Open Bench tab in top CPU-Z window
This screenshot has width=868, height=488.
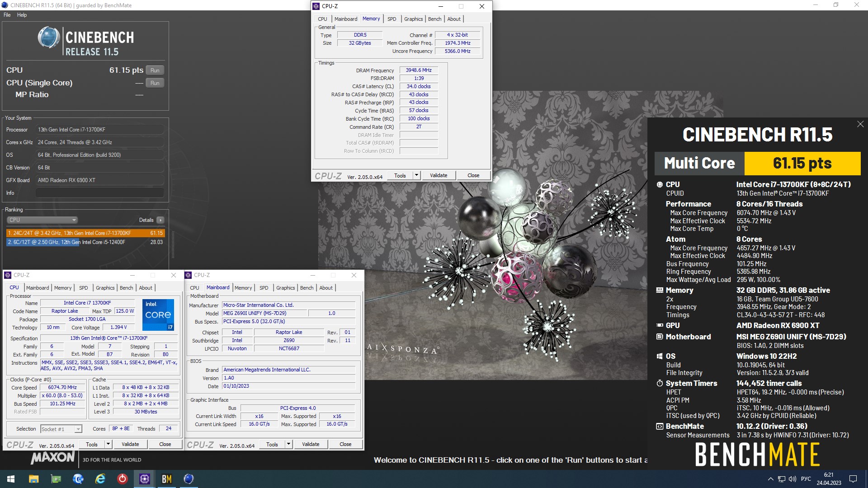pyautogui.click(x=434, y=19)
